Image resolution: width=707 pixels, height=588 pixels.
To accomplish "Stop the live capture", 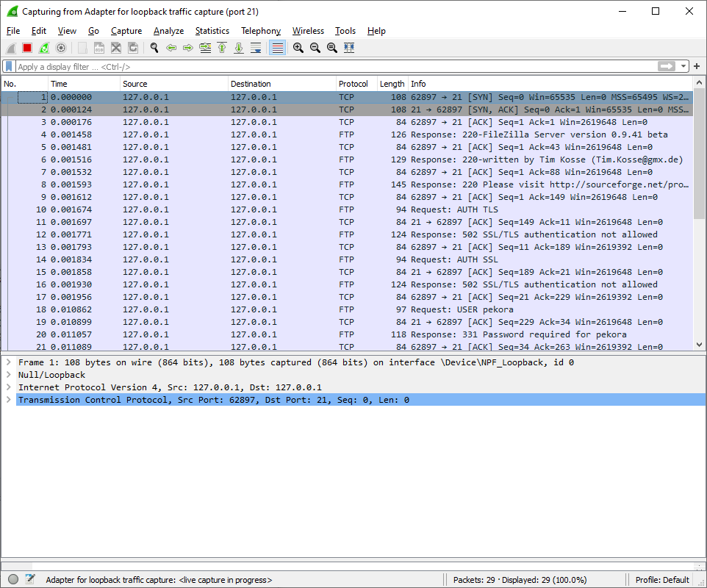I will coord(26,47).
